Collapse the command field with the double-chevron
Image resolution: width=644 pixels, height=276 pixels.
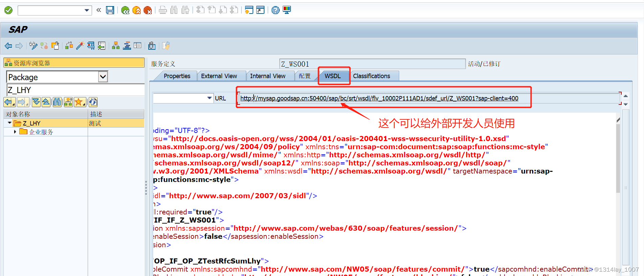[99, 10]
